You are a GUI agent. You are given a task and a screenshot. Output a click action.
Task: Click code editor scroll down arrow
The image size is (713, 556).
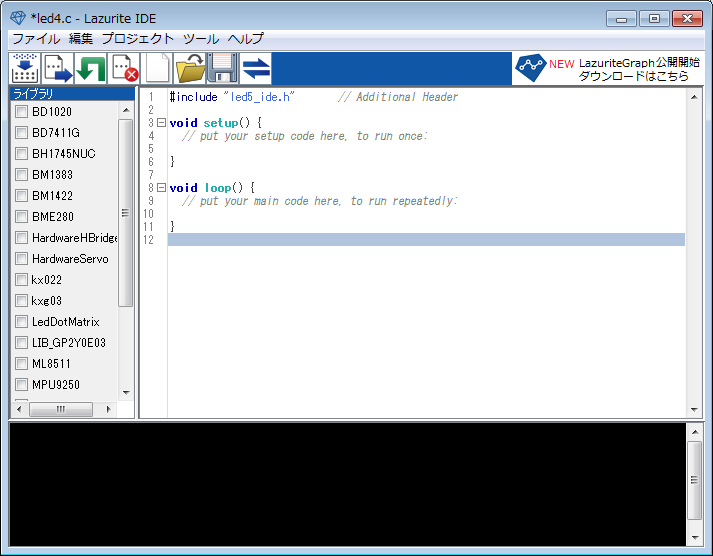(694, 410)
